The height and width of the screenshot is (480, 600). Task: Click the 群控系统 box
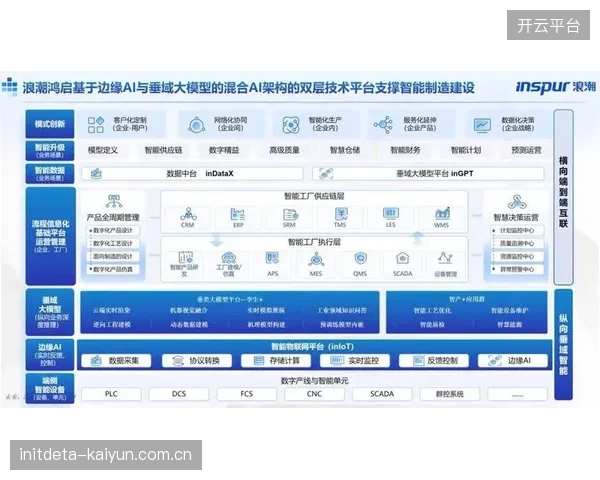450,394
